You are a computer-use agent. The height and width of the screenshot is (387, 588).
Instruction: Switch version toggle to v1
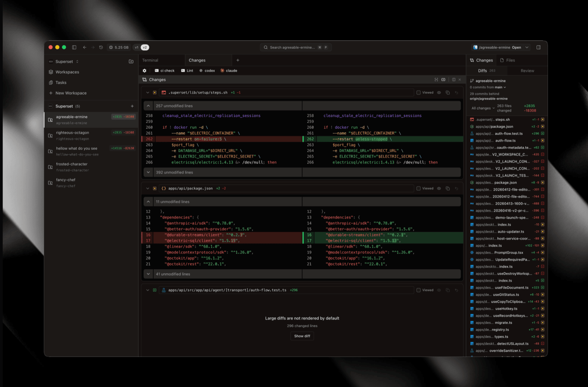[137, 47]
